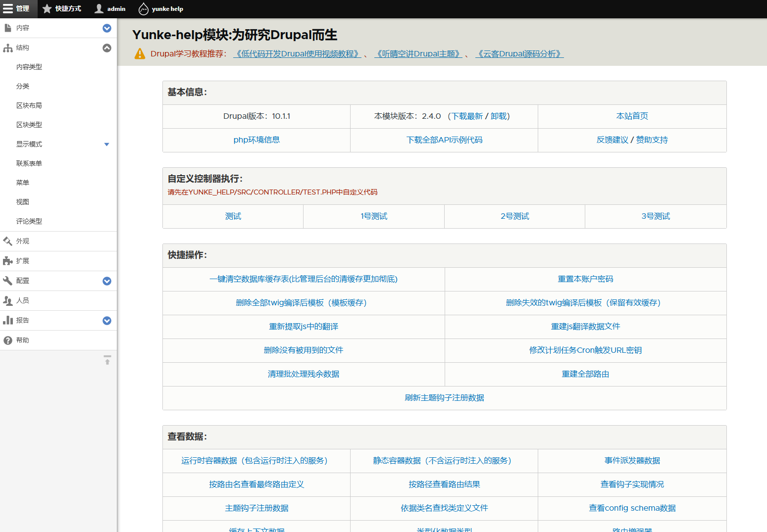
Task: Open 静态容器数据 link
Action: pos(442,461)
